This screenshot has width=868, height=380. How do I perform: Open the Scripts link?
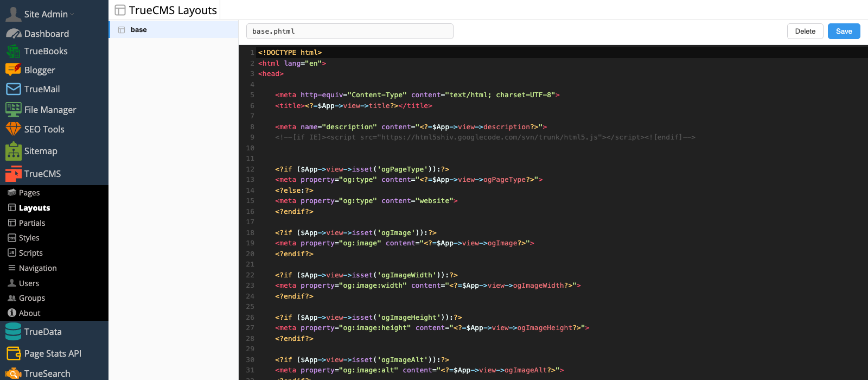point(31,253)
